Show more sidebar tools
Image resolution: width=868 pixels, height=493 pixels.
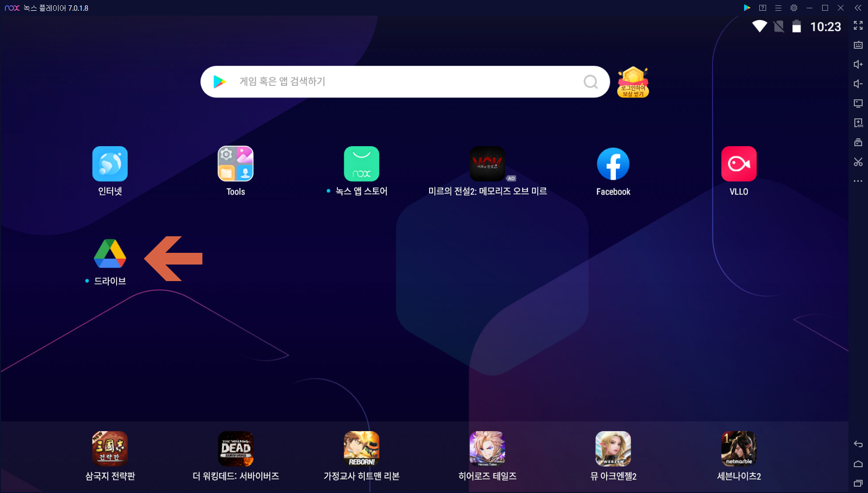point(858,181)
